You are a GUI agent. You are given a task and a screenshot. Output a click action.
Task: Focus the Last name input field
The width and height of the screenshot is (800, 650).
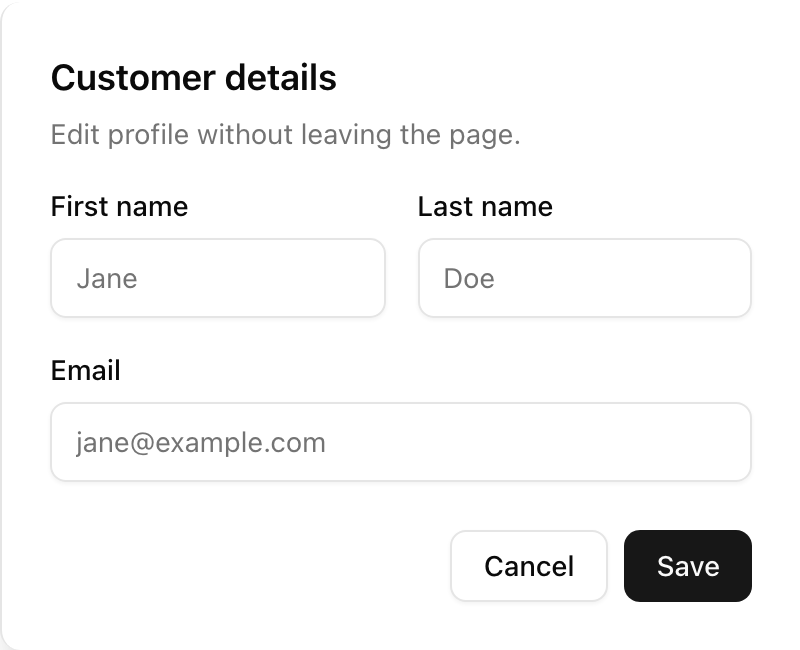click(584, 278)
